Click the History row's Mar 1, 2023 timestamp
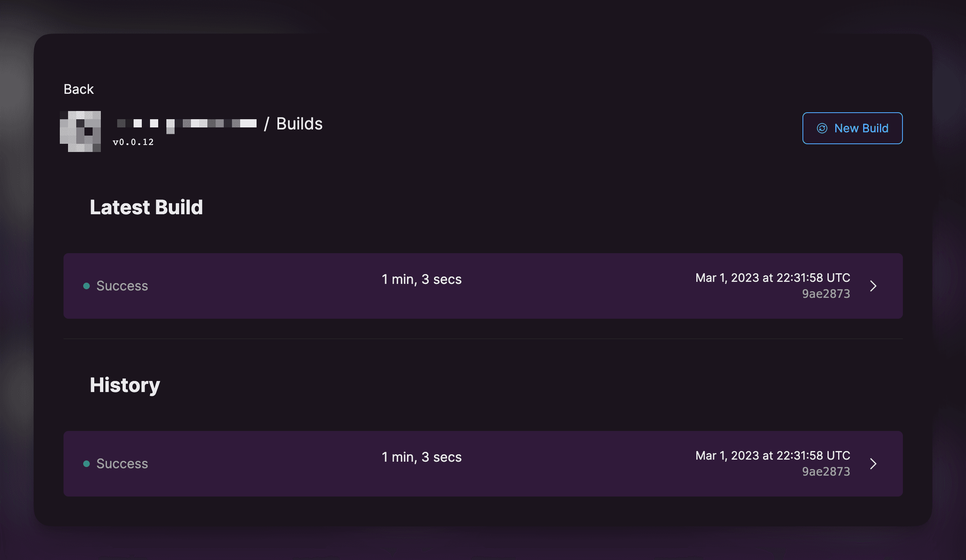The width and height of the screenshot is (966, 560). coord(773,456)
